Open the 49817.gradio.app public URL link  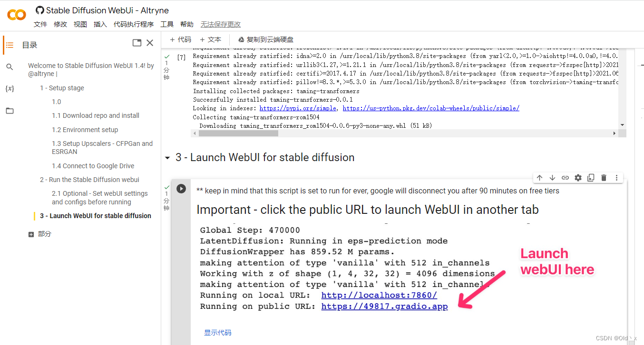[385, 307]
